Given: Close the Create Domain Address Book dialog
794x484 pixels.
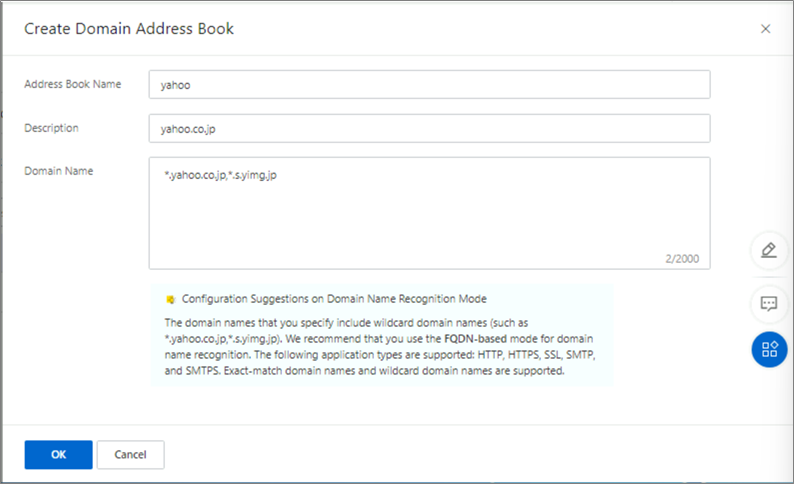Looking at the screenshot, I should (x=766, y=29).
